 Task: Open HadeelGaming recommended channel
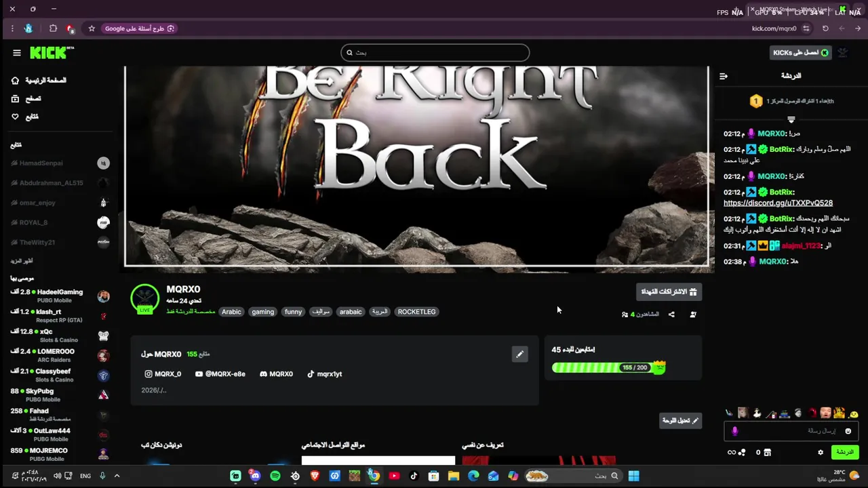click(60, 296)
